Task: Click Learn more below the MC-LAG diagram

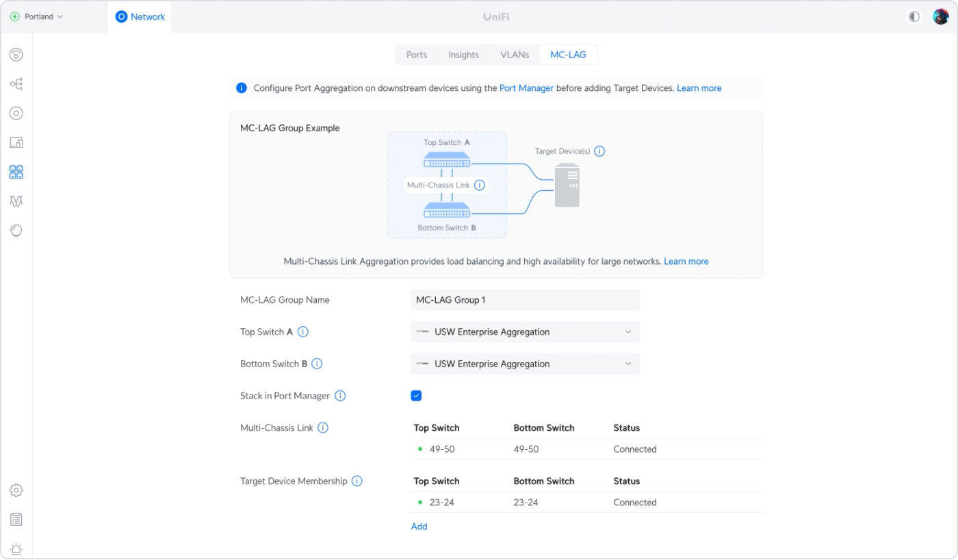Action: [x=686, y=261]
